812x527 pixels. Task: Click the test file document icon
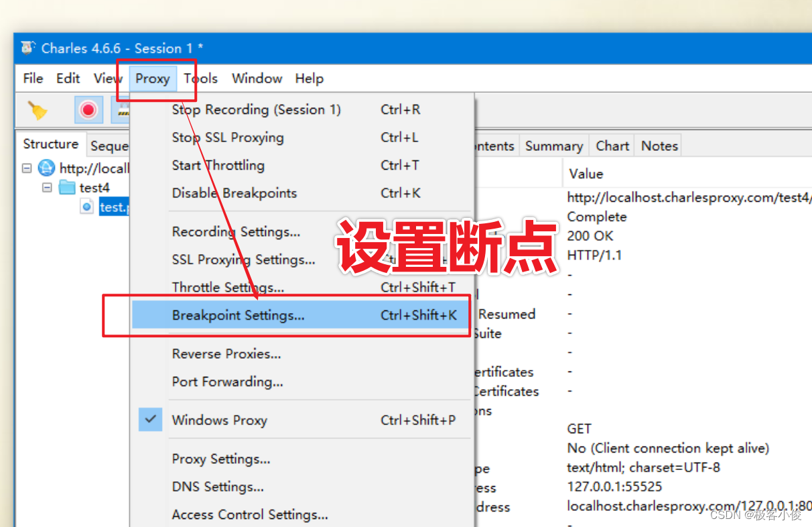(87, 207)
